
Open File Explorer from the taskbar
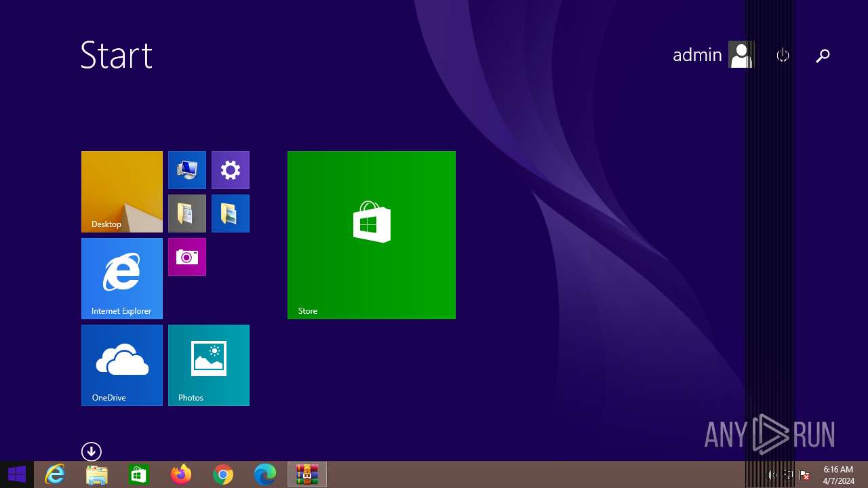click(x=97, y=474)
